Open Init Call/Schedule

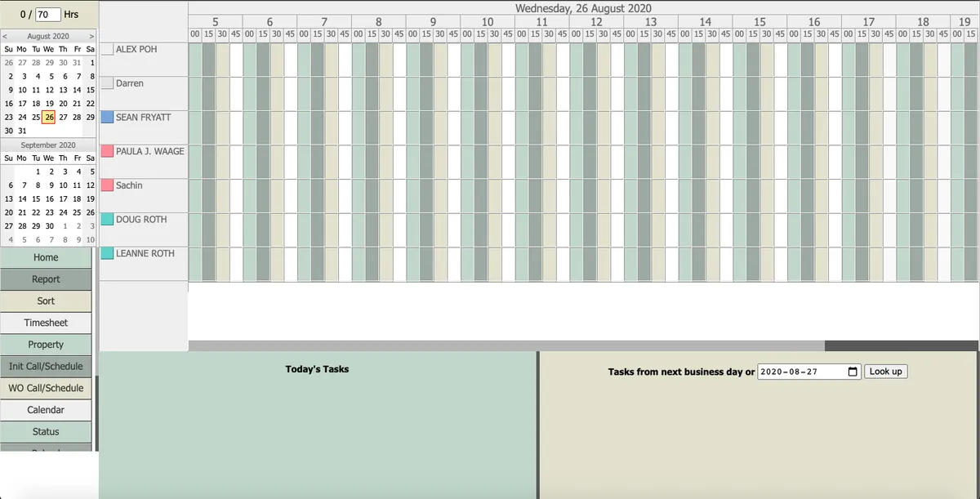(46, 367)
